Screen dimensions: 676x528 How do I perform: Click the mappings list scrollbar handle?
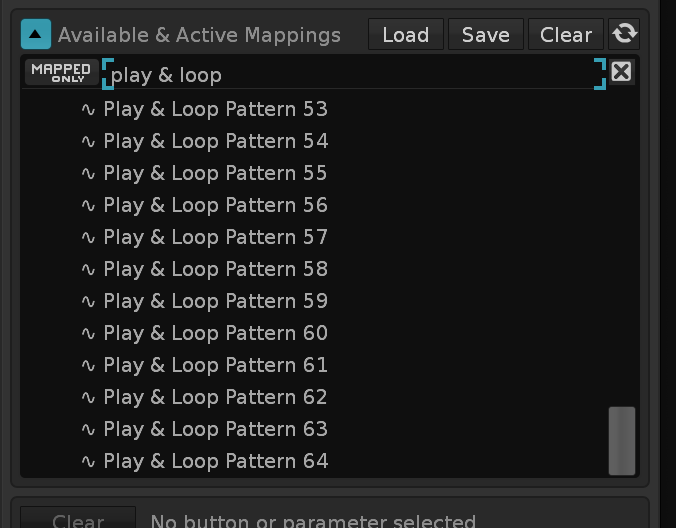pos(622,440)
